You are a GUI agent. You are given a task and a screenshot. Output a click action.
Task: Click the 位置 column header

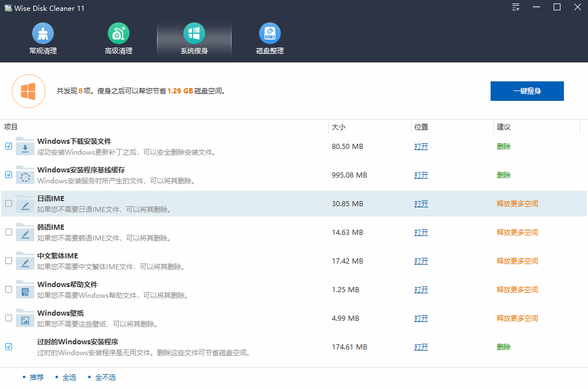421,127
